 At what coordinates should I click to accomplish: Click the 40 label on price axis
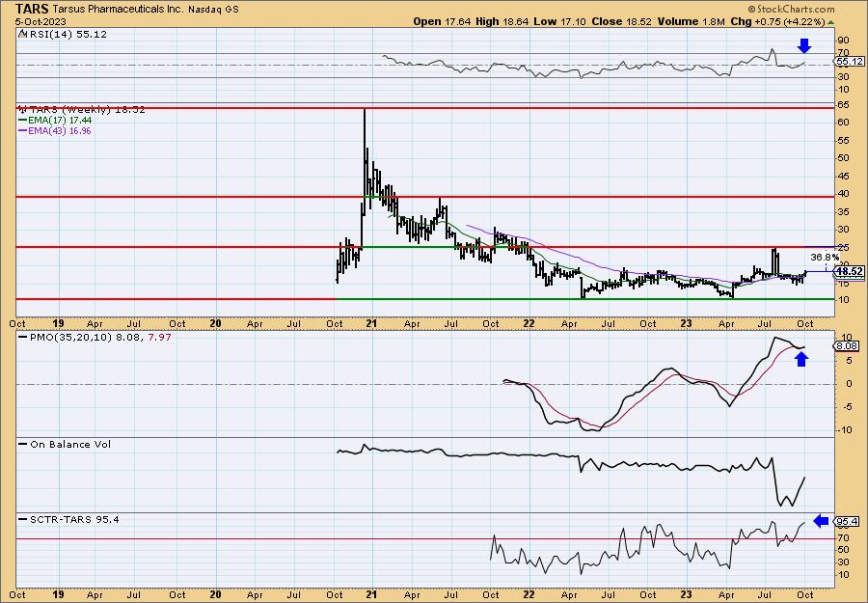[x=844, y=193]
